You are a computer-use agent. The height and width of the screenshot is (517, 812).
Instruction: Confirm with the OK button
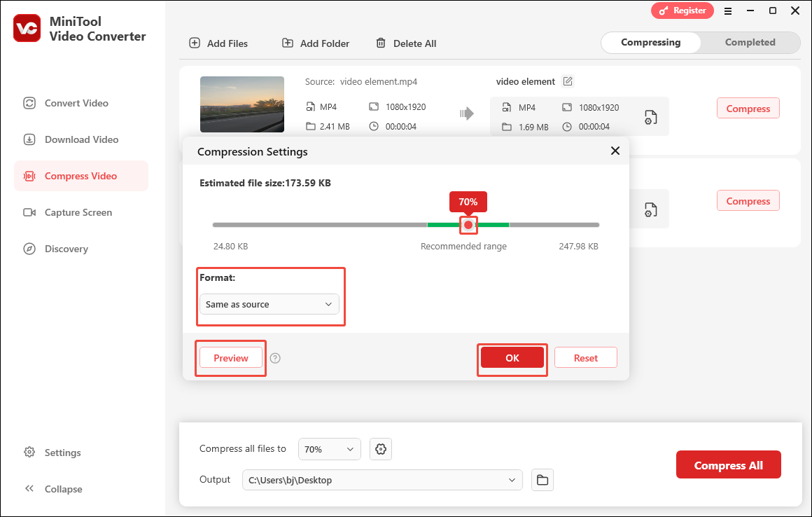click(512, 358)
